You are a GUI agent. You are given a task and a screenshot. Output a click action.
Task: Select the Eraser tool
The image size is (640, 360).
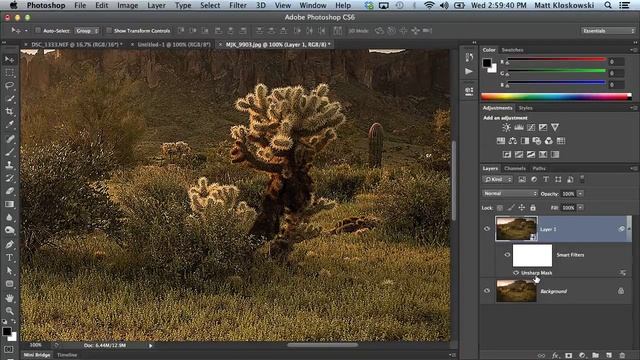tap(9, 191)
